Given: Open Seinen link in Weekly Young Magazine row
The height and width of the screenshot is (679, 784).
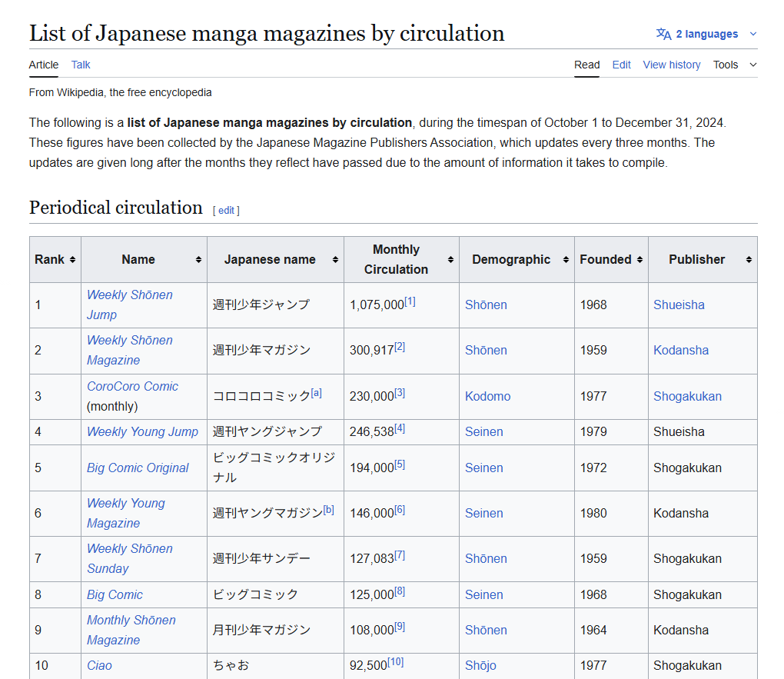Looking at the screenshot, I should 484,514.
